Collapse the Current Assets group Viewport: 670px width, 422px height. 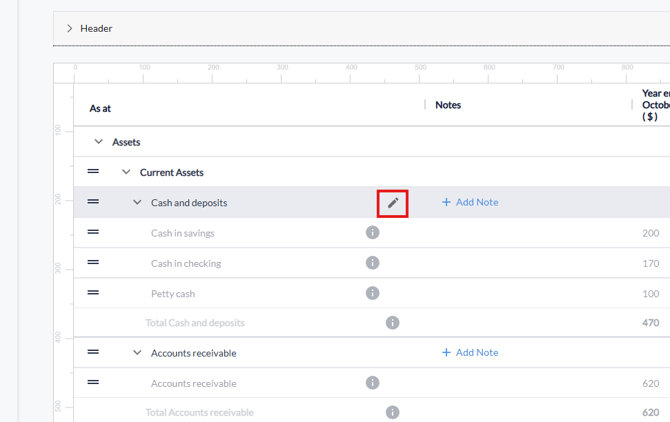pyautogui.click(x=126, y=172)
